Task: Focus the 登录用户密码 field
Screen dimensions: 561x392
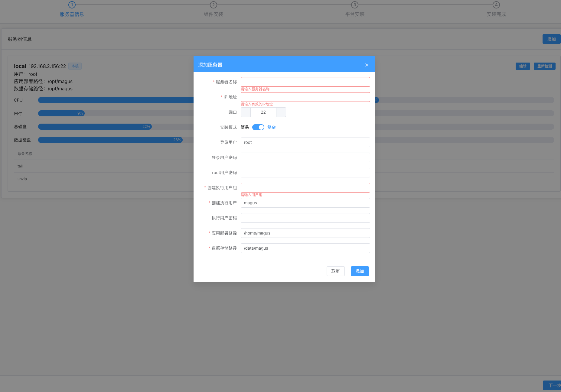Action: 305,157
